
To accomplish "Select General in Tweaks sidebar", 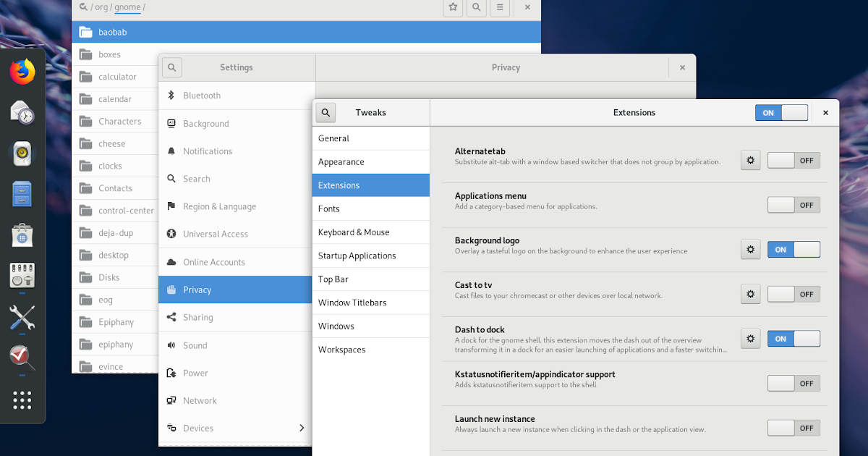I will tap(371, 138).
